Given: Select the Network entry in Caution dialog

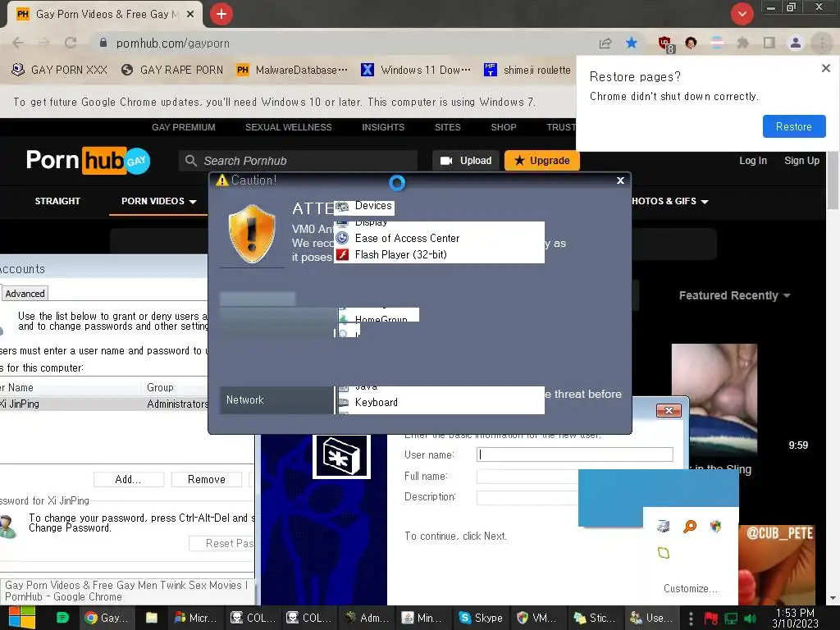Looking at the screenshot, I should click(x=276, y=399).
